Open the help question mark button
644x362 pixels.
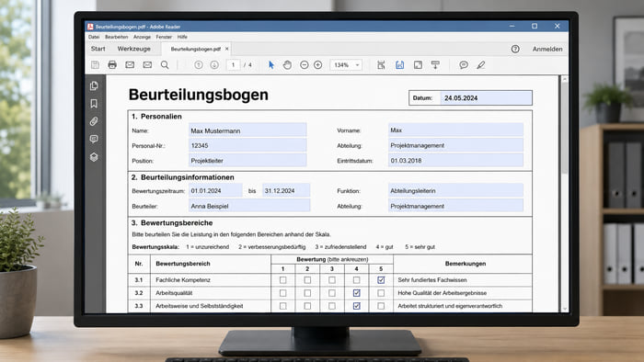515,49
